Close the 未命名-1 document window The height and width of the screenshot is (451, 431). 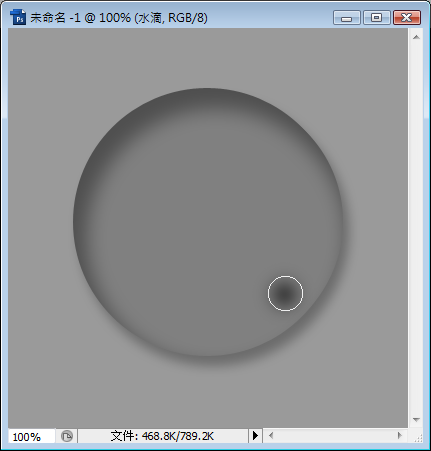pyautogui.click(x=407, y=18)
